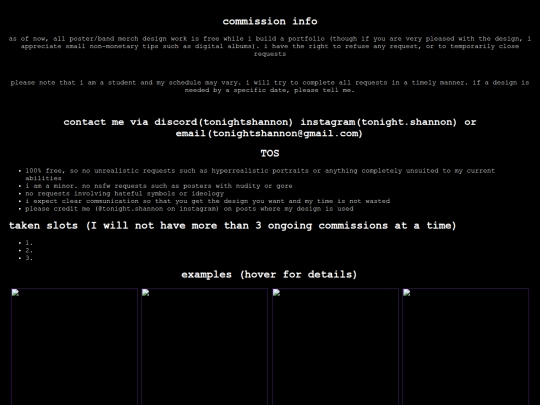Click the "i am a minor" bullet
This screenshot has height=405, width=540.
coord(159,186)
